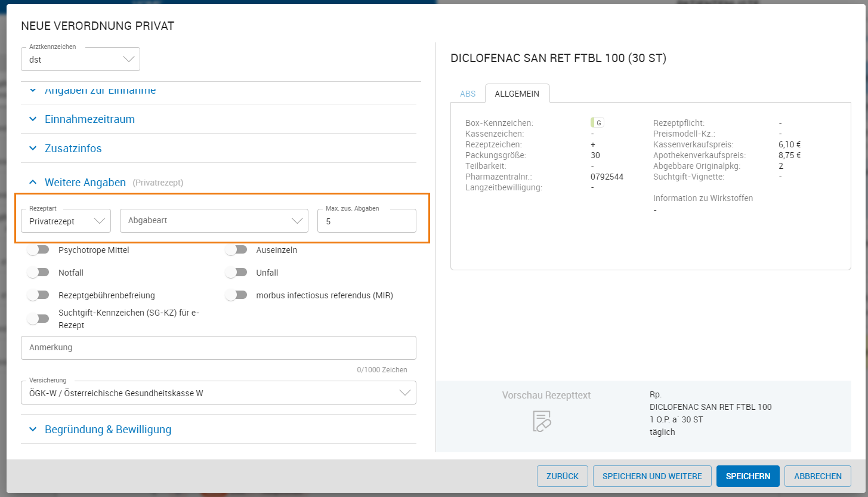Open the Arztkennzeichen dropdown
The width and height of the screenshot is (868, 497).
(x=81, y=59)
